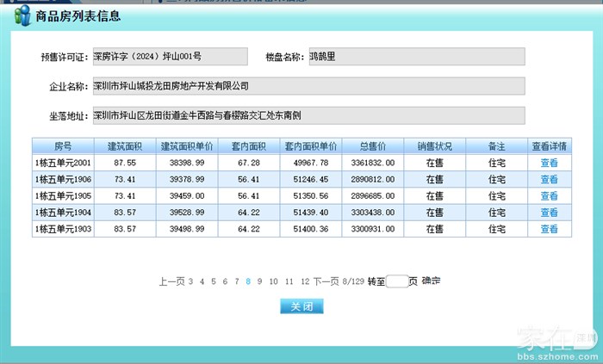The height and width of the screenshot is (364, 603).
Task: Open 查看 details for 1栋五单元2001
Action: pos(549,163)
